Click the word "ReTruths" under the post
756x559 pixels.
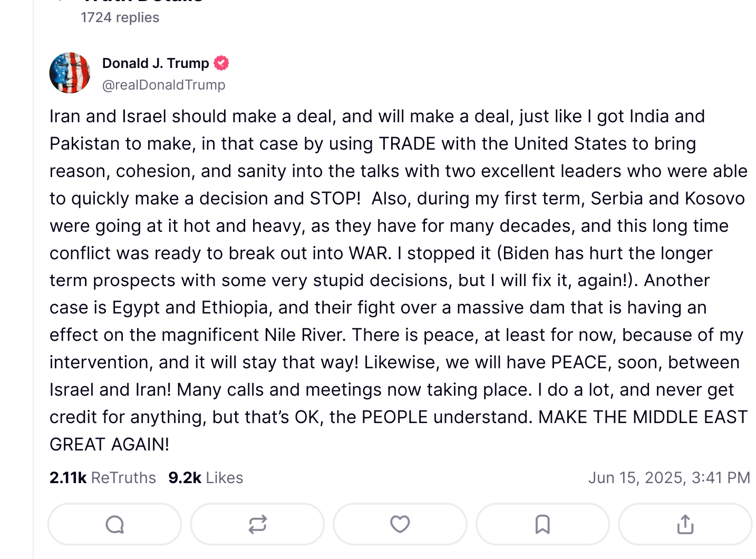(123, 478)
